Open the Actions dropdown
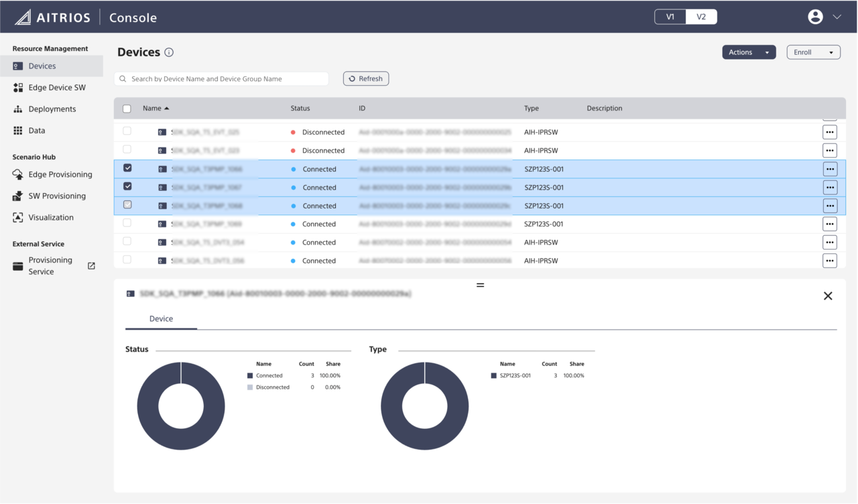This screenshot has width=858, height=504. (749, 52)
